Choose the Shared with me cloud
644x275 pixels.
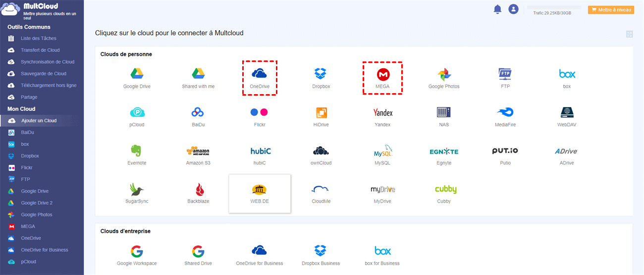coord(198,74)
